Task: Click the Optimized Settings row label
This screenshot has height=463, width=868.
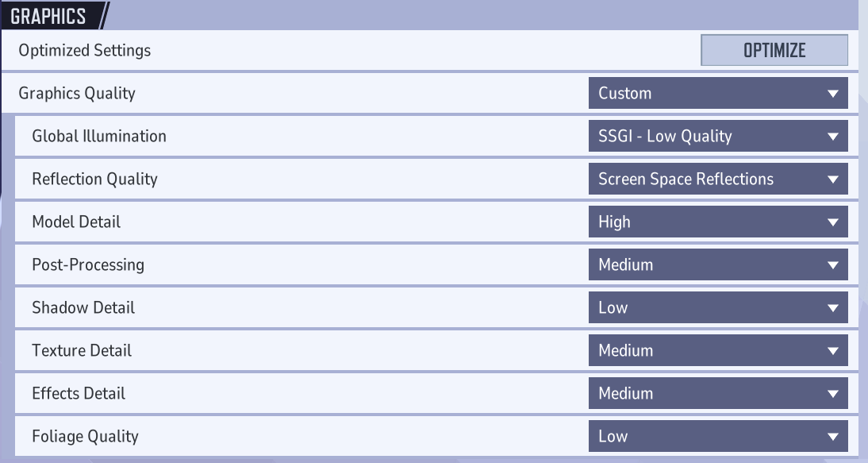Action: 85,50
